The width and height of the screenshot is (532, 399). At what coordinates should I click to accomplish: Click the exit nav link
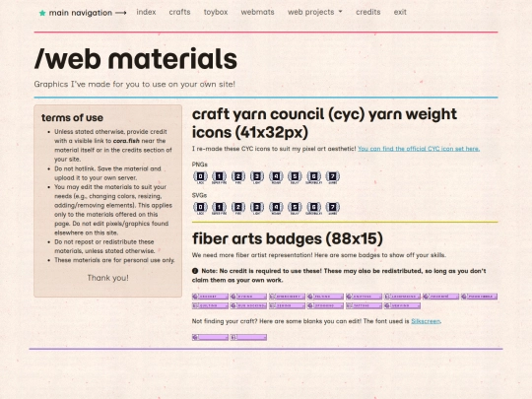point(400,12)
